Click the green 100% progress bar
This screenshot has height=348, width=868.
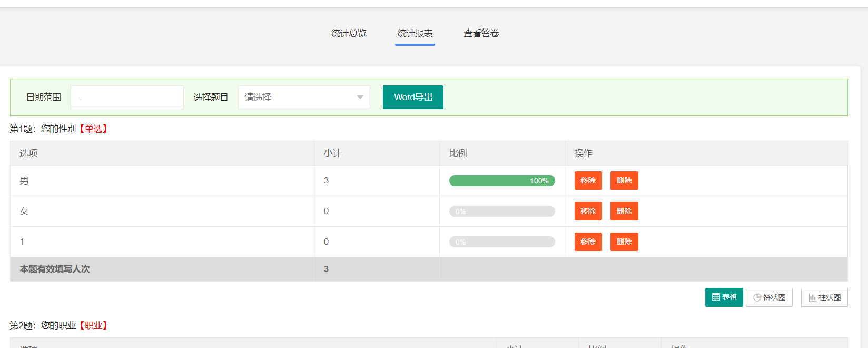pyautogui.click(x=502, y=181)
